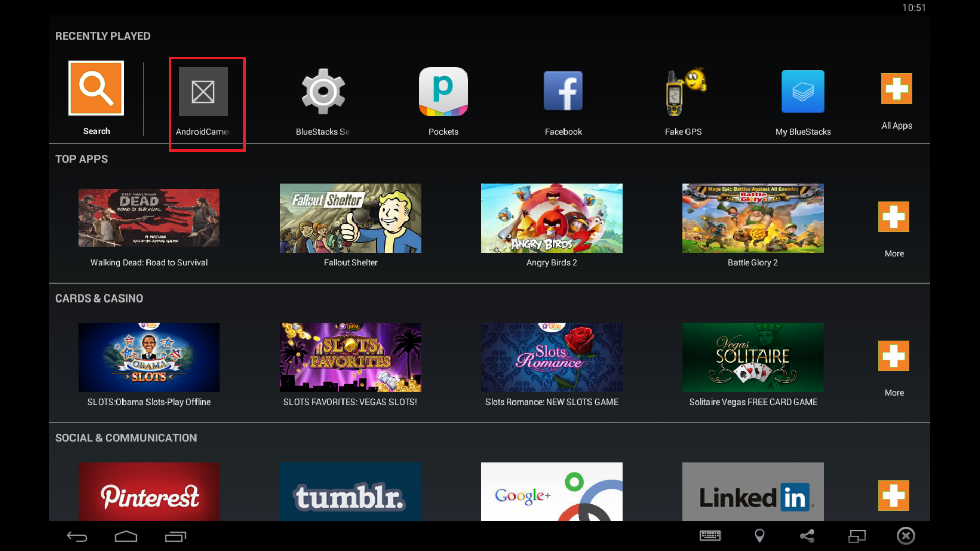This screenshot has height=551, width=980.
Task: Click the plus icon in Social & Communication
Action: (894, 495)
